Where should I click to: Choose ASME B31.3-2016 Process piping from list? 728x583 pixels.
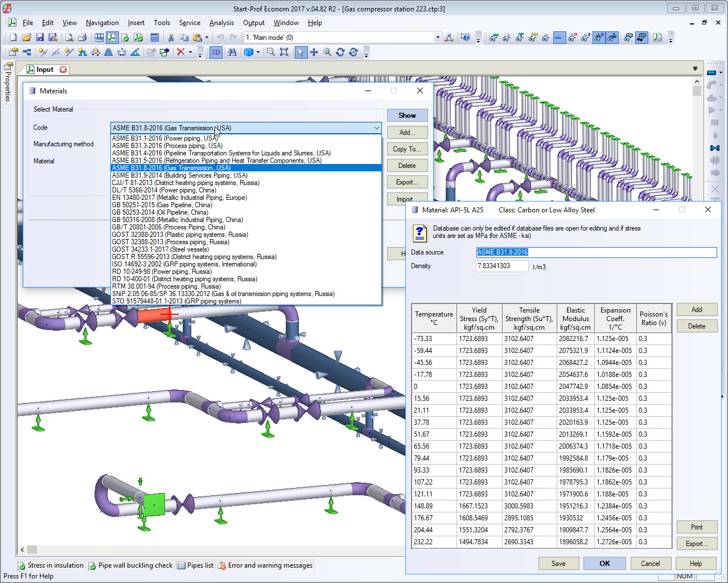tap(246, 146)
